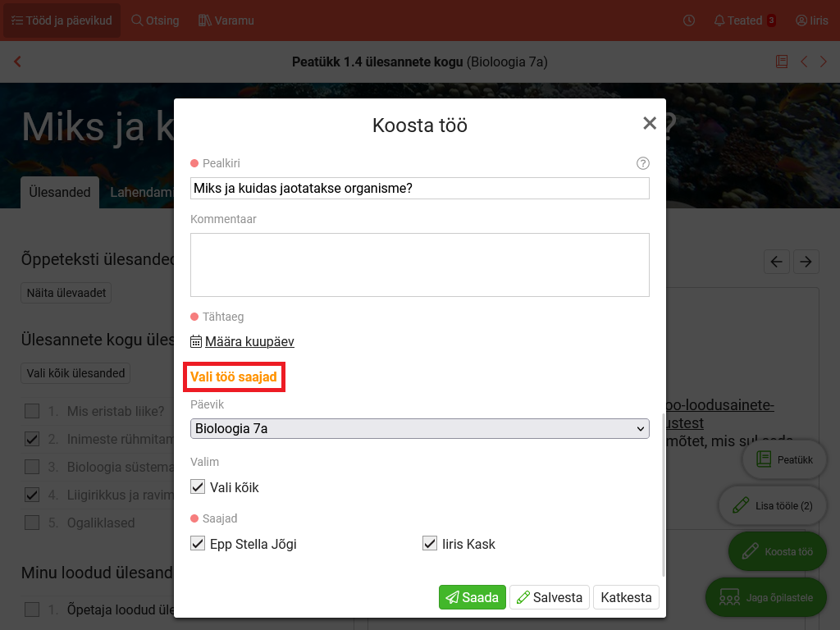Open Varamu in the top menu
The width and height of the screenshot is (840, 630).
[226, 21]
